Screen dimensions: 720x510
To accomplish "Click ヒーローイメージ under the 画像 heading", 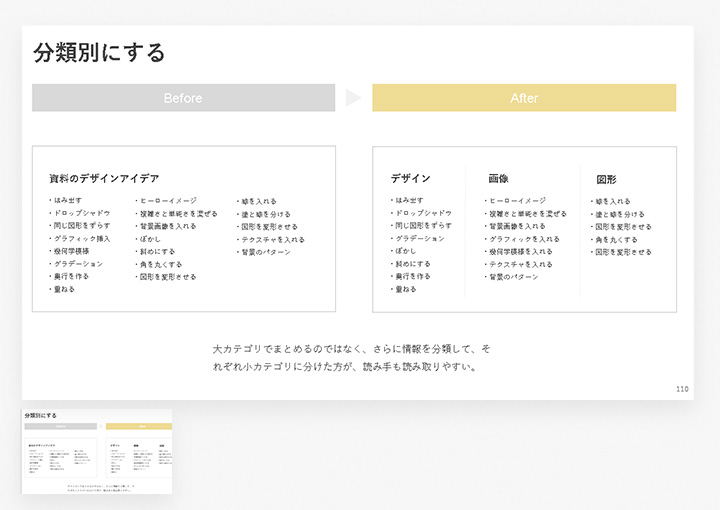I will (x=518, y=201).
